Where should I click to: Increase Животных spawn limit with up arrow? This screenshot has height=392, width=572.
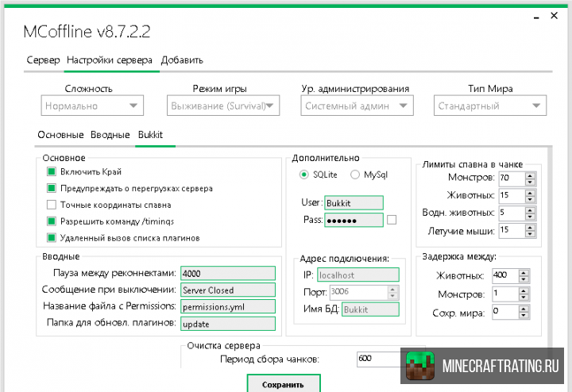pos(531,193)
